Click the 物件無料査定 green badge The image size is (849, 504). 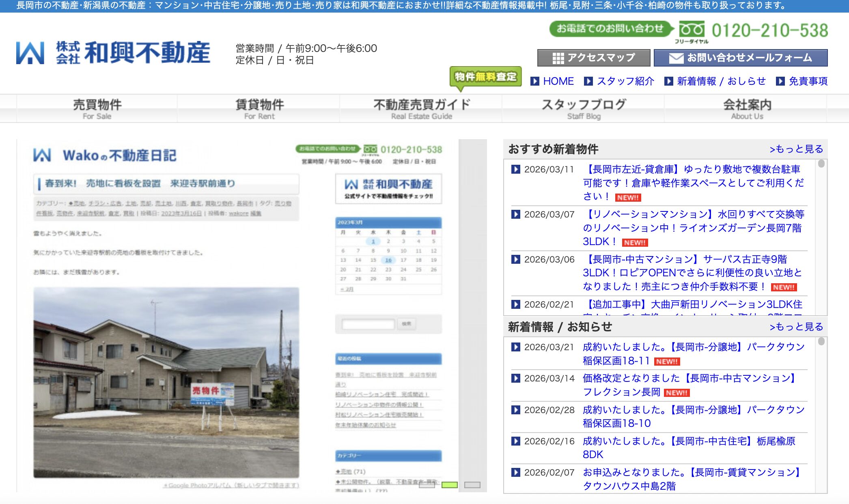click(x=485, y=76)
